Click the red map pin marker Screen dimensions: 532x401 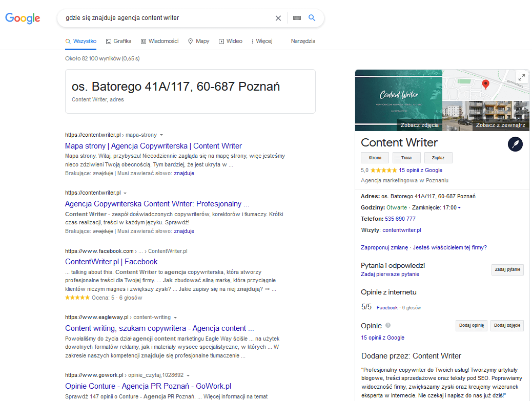tap(485, 85)
